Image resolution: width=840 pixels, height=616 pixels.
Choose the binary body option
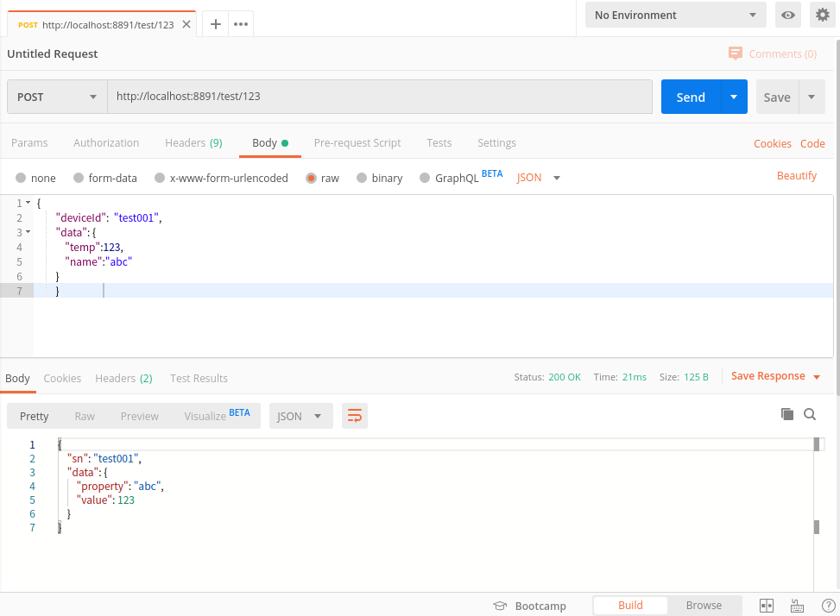click(379, 178)
